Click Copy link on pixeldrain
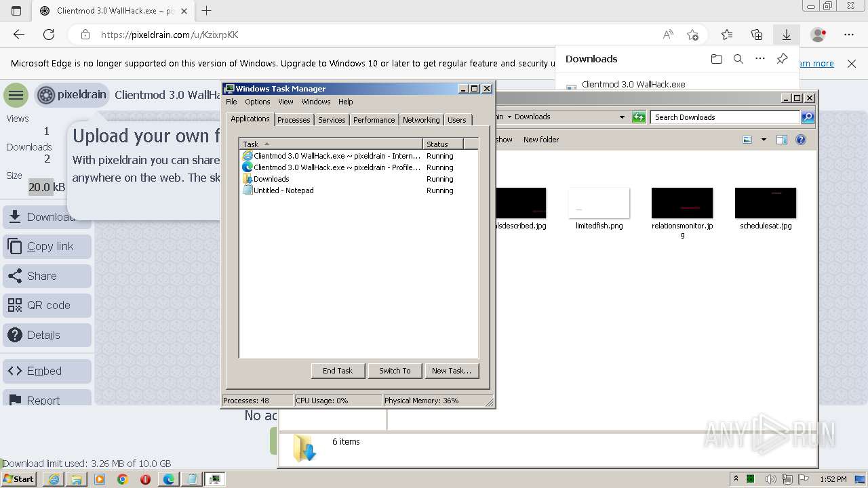868x488 pixels. (x=47, y=246)
